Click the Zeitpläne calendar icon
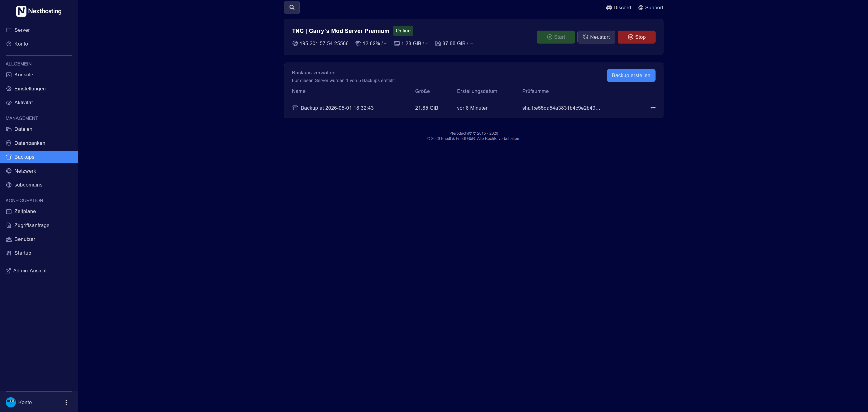 coord(9,211)
